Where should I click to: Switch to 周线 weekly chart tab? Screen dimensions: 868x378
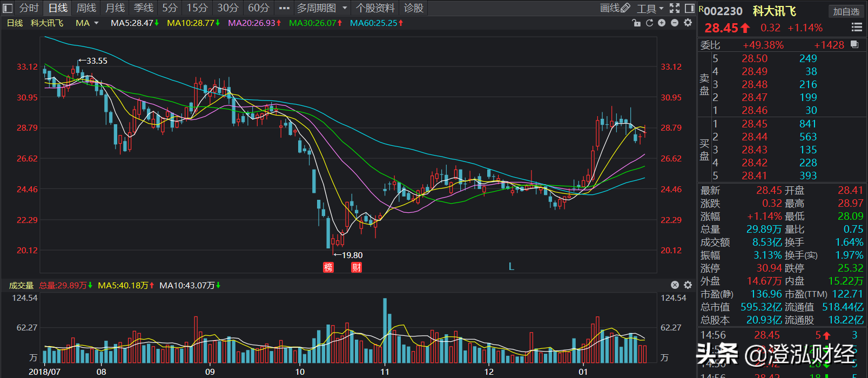click(86, 8)
